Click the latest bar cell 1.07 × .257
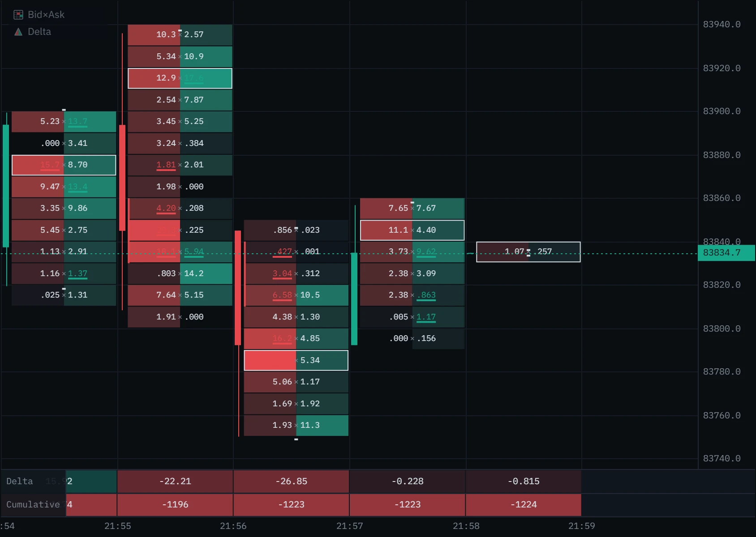Viewport: 756px width, 537px height. point(528,252)
